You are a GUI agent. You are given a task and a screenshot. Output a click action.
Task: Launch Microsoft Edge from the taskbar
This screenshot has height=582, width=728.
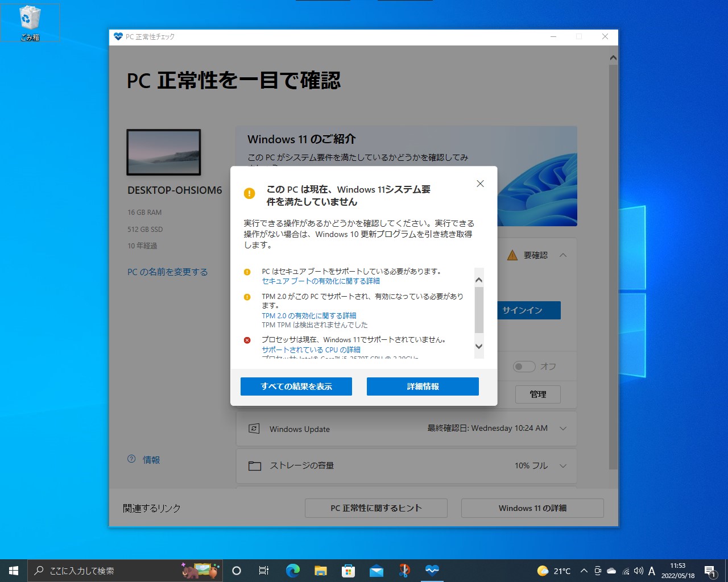(292, 570)
